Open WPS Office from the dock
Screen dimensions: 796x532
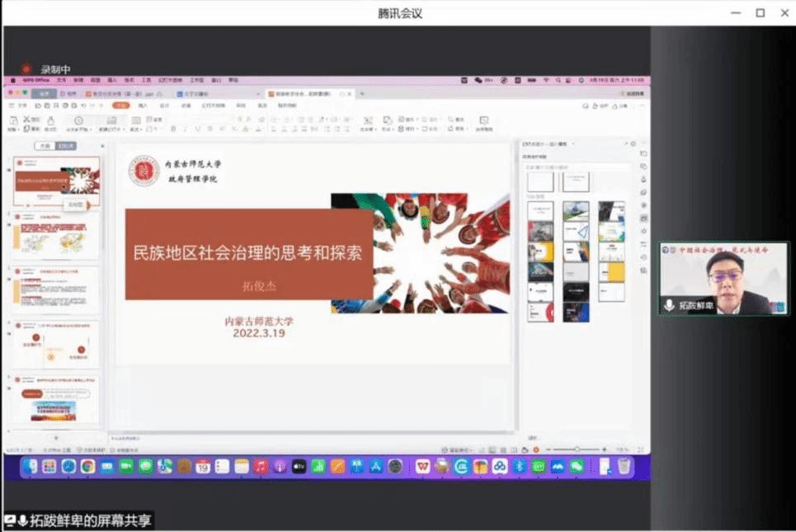click(x=422, y=467)
